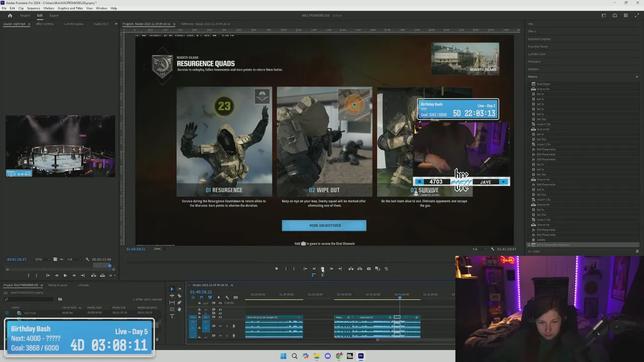The width and height of the screenshot is (644, 362).
Task: Click the Lift button in Program monitor
Action: [351, 268]
